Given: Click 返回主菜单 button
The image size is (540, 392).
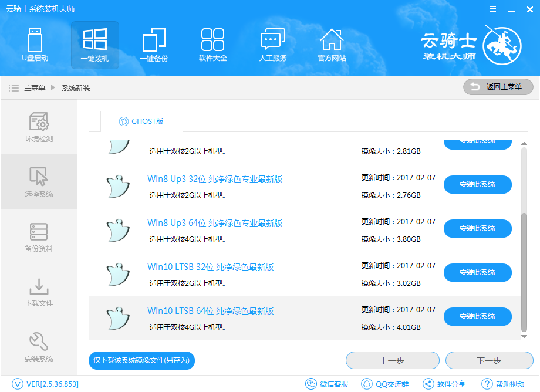Looking at the screenshot, I should point(498,87).
